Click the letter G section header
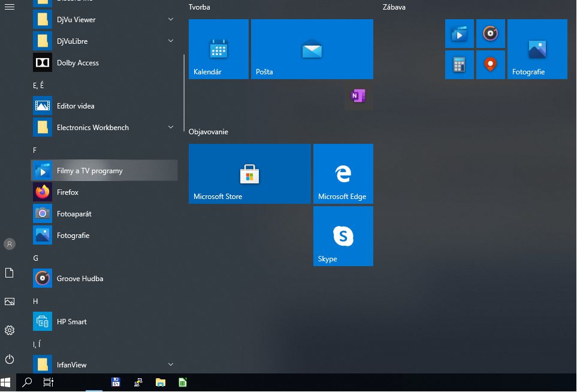Image resolution: width=577 pixels, height=392 pixels. tap(36, 258)
